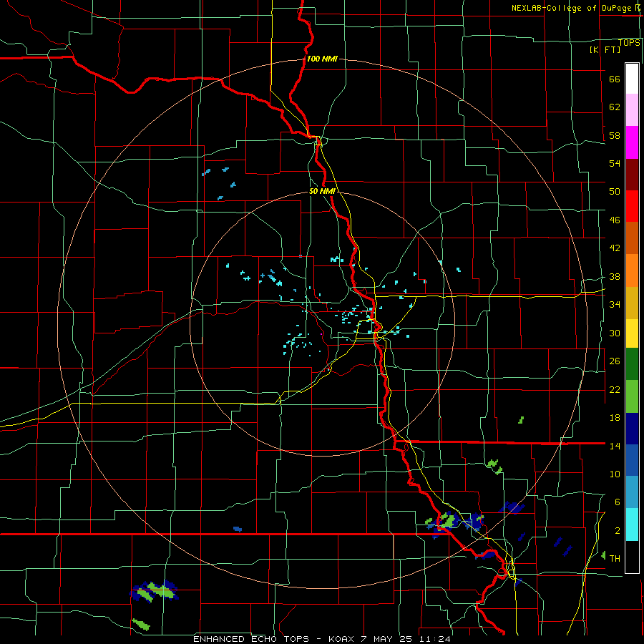The image size is (644, 644).
Task: Click the "50" legend value
Action: click(x=615, y=192)
